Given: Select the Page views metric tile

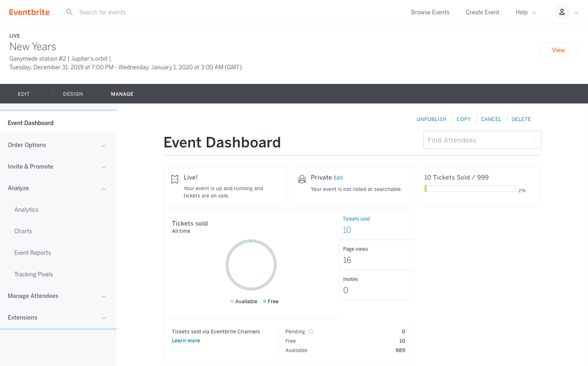Looking at the screenshot, I should click(x=376, y=255).
